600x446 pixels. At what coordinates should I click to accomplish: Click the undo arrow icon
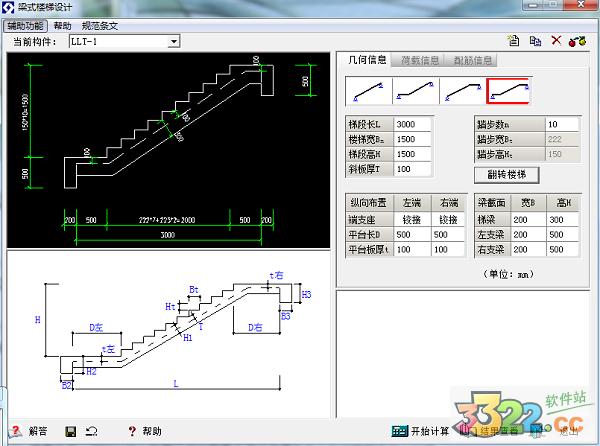pyautogui.click(x=92, y=432)
